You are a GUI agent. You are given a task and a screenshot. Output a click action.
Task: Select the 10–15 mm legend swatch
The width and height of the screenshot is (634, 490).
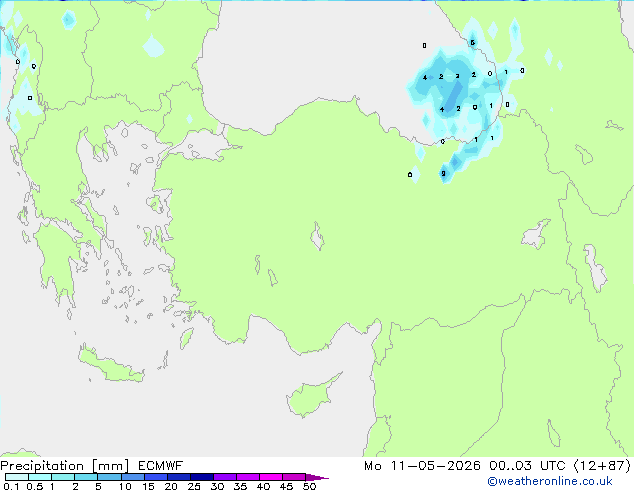[x=132, y=477]
